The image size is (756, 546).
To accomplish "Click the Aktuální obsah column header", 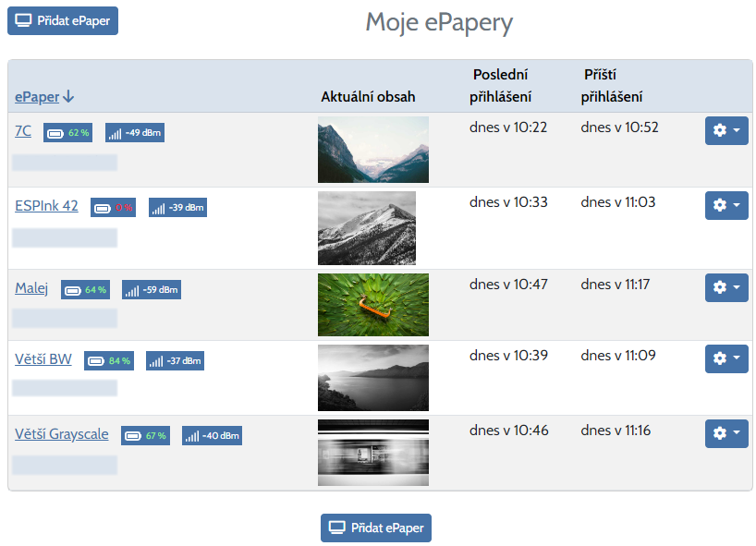I will (x=368, y=97).
